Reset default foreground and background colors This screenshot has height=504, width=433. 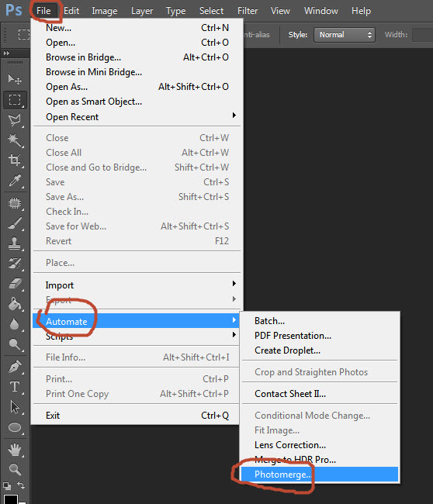[6, 485]
